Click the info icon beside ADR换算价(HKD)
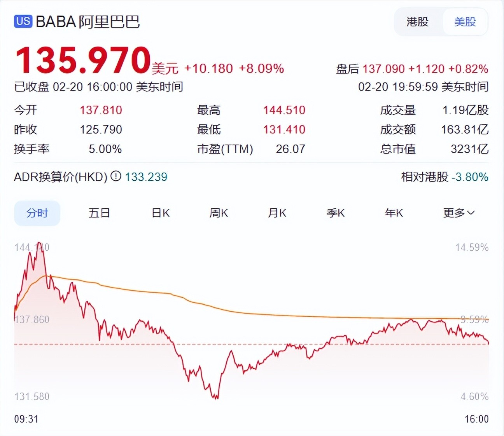 (116, 176)
